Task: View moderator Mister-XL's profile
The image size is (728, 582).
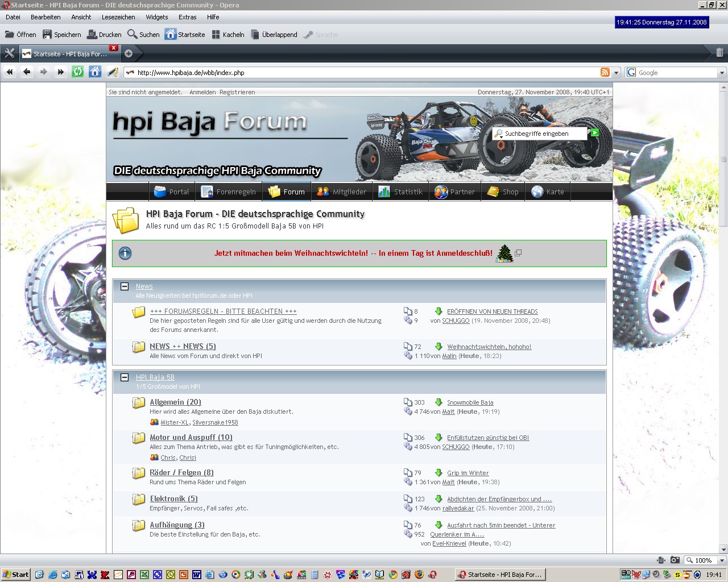Action: coord(175,422)
